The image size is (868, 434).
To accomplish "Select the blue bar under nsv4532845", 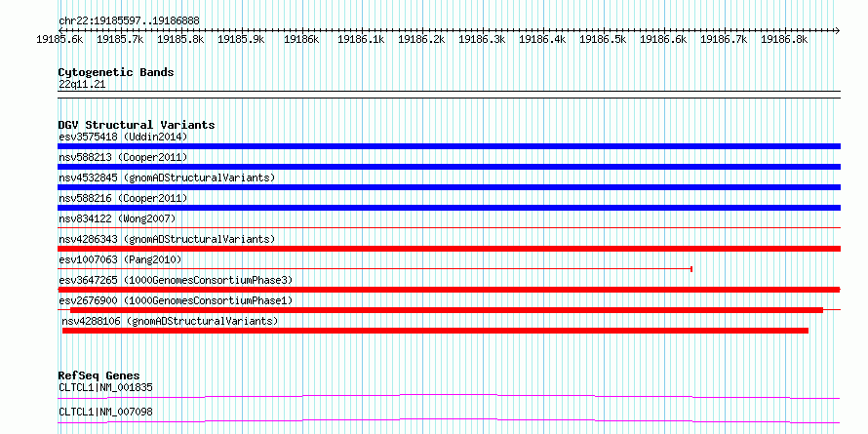I will tap(449, 187).
